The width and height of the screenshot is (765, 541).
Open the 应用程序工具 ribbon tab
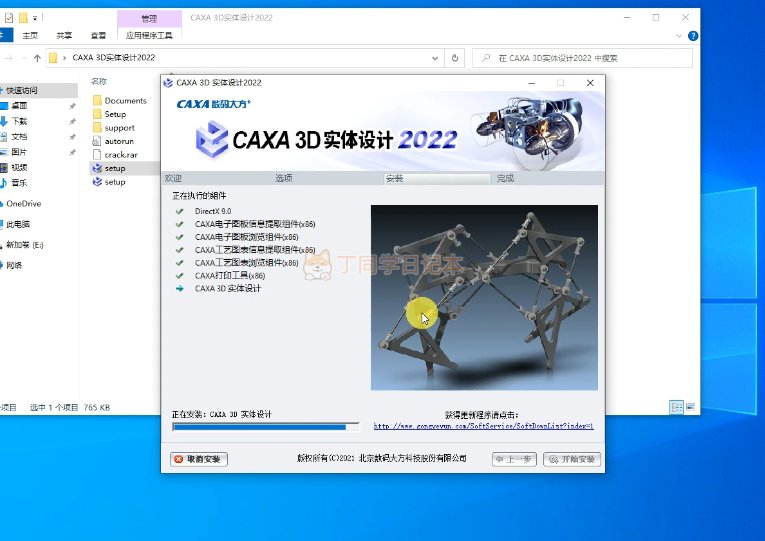click(149, 35)
